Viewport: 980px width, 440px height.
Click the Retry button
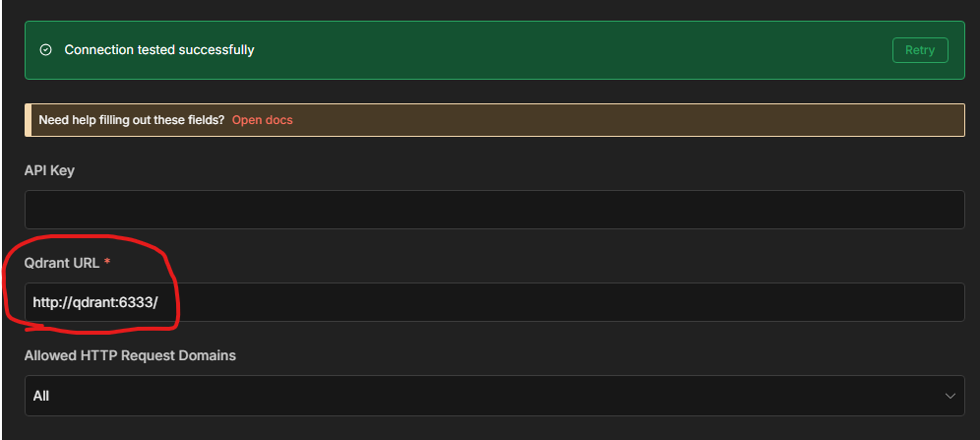[920, 50]
